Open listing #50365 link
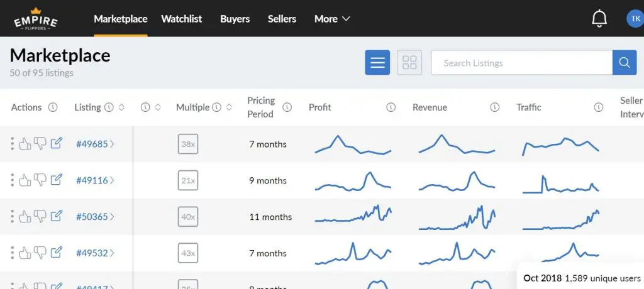 [96, 217]
